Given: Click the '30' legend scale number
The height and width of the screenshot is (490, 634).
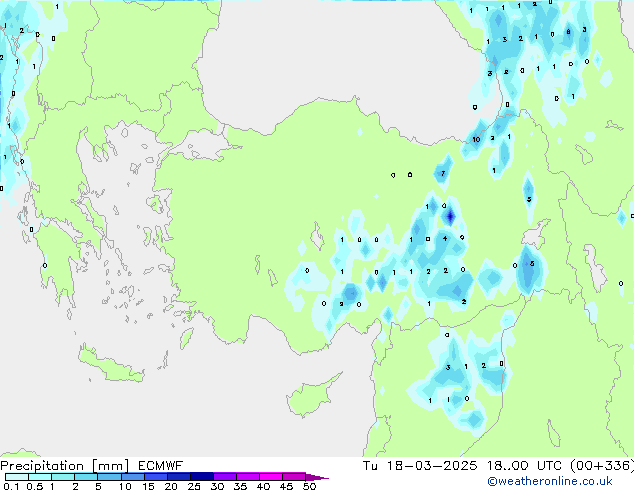Looking at the screenshot, I should pyautogui.click(x=217, y=486).
